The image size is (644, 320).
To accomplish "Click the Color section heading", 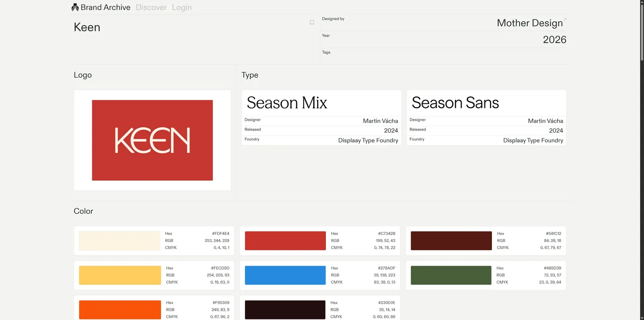I will coord(83,211).
